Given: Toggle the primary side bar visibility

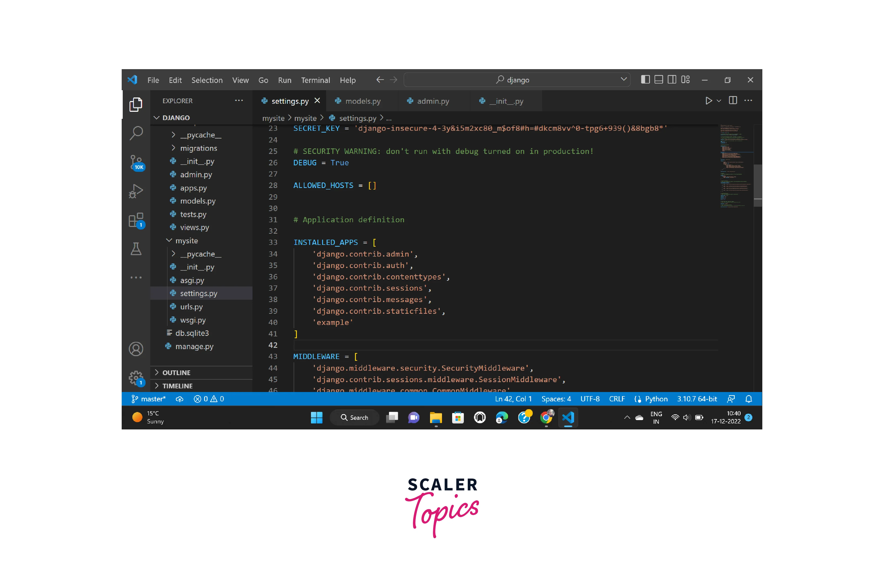Looking at the screenshot, I should [645, 80].
